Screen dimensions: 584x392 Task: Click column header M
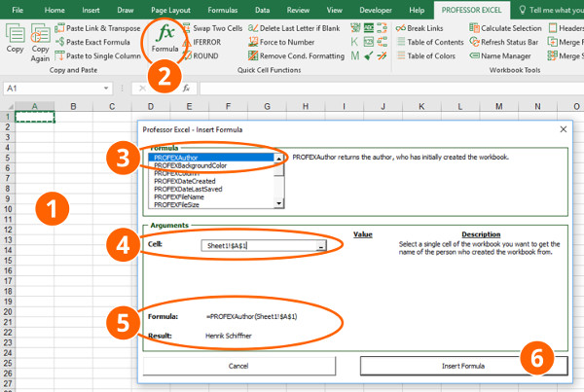click(x=498, y=106)
